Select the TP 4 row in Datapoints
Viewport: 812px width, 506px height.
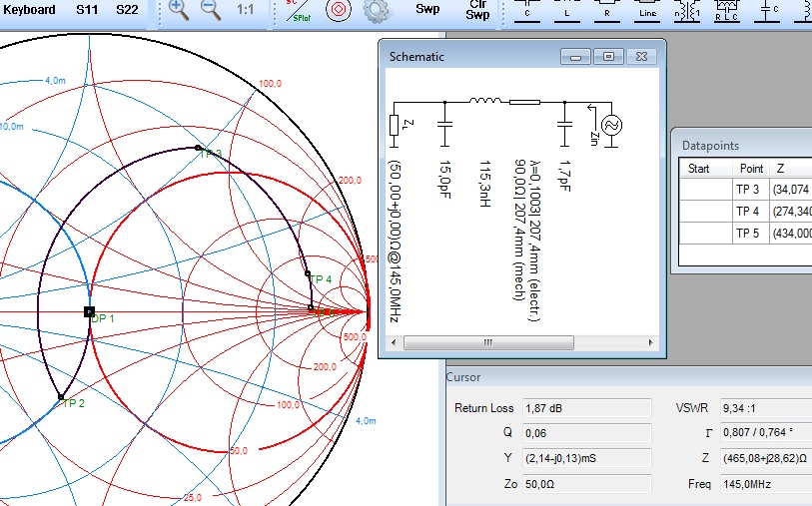point(748,212)
